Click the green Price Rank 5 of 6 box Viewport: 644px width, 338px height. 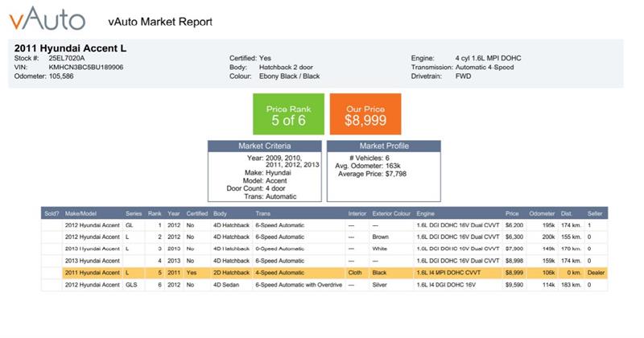pyautogui.click(x=288, y=114)
